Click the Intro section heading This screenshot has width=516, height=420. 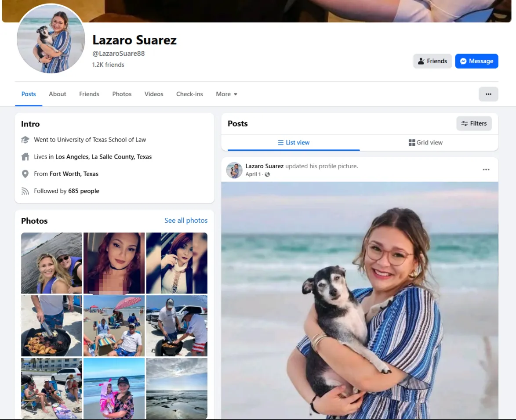coord(30,124)
